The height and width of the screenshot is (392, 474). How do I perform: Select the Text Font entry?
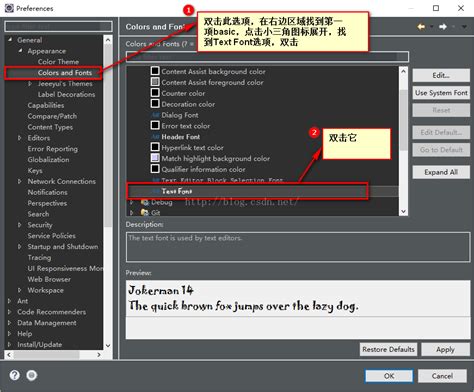pos(262,191)
